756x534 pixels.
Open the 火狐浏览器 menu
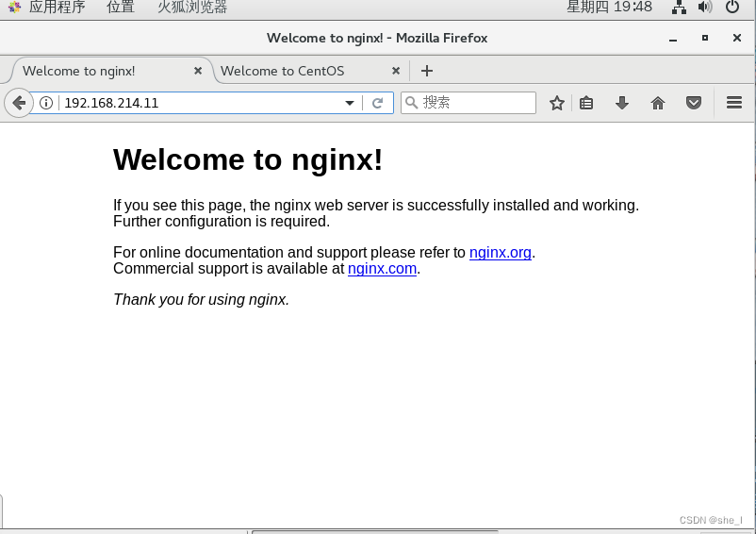(x=192, y=7)
